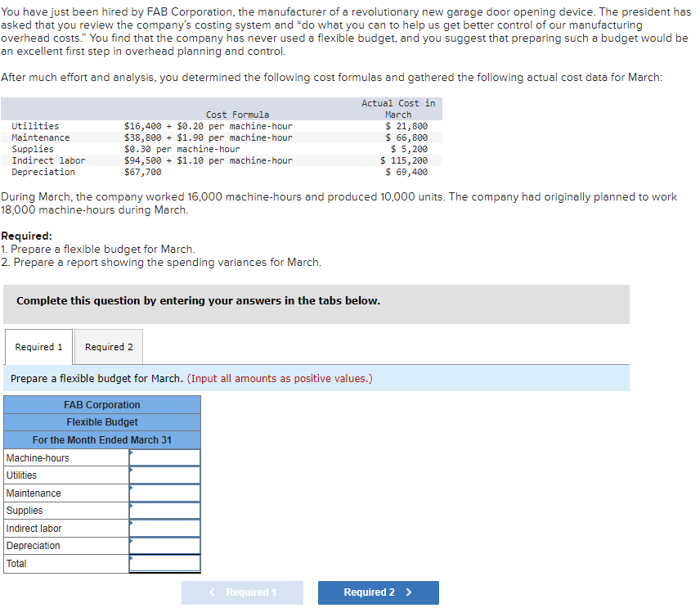Click the Utilities actual cost $ 21,800
The width and height of the screenshot is (700, 608).
pyautogui.click(x=406, y=126)
